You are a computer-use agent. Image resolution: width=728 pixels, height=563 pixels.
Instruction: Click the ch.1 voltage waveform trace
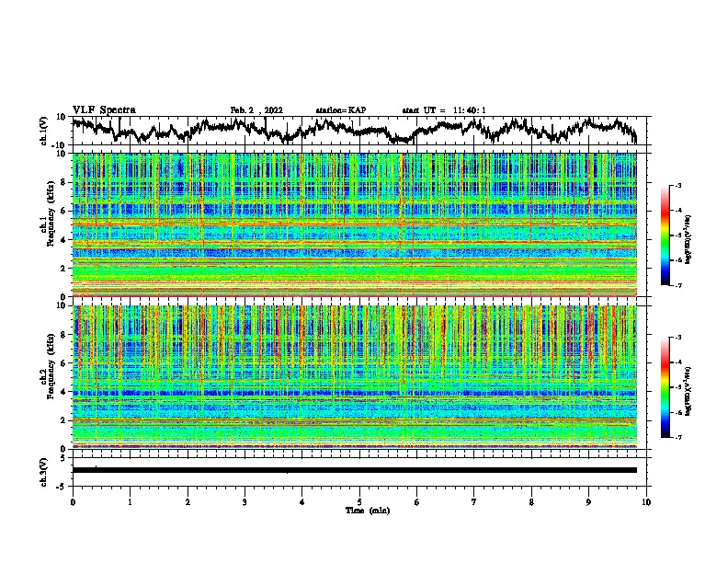(x=354, y=130)
